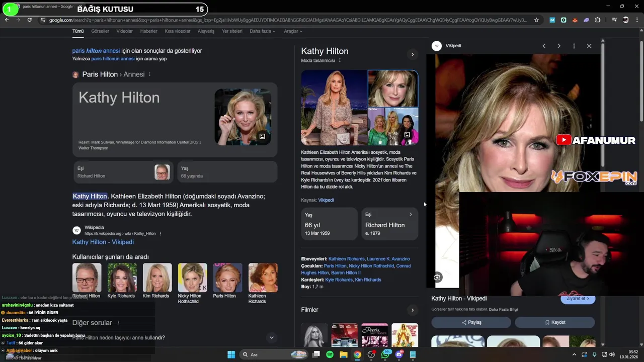Open Spotify from the taskbar
644x362 pixels.
click(x=330, y=354)
